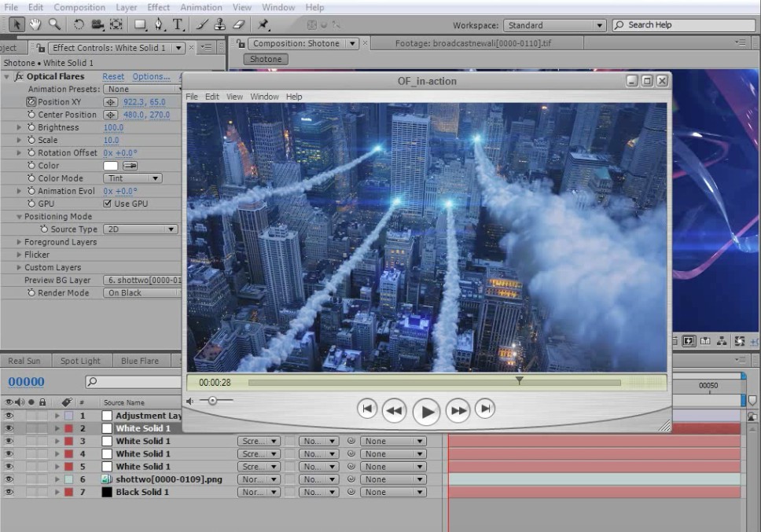Hide the Black Solid 1 layer

coord(9,492)
